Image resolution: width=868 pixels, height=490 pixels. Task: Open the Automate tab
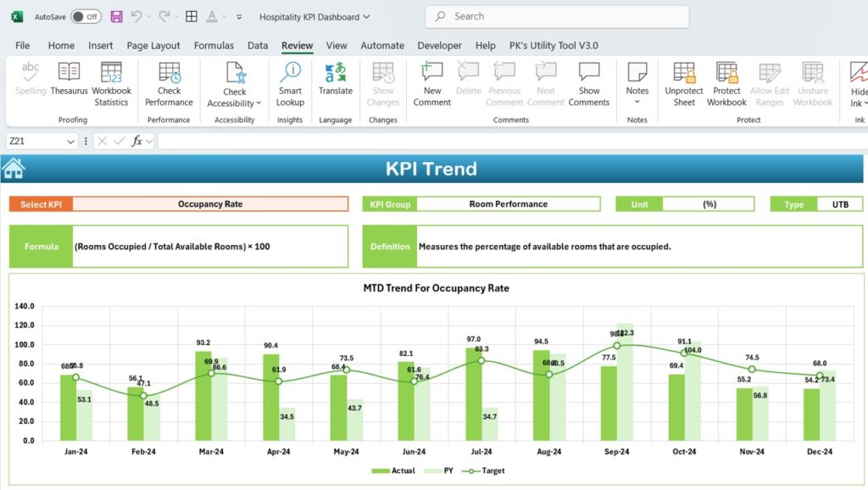pyautogui.click(x=382, y=46)
